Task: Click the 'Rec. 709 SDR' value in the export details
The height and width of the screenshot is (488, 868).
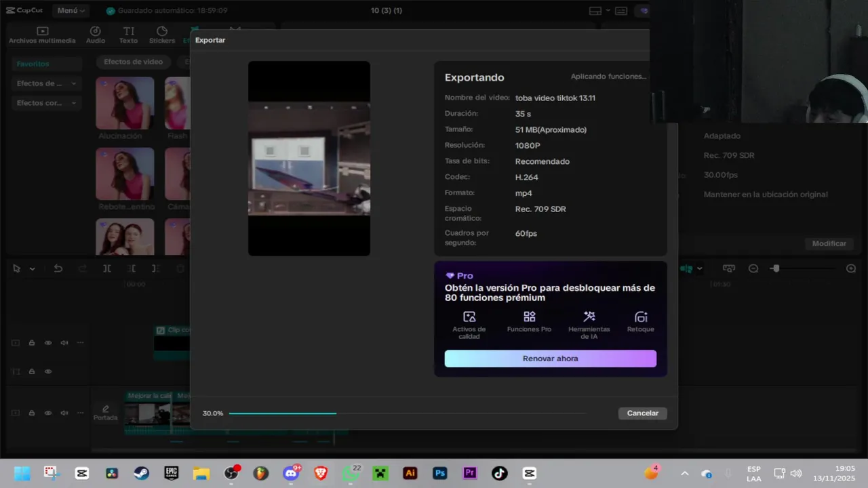Action: (x=540, y=209)
